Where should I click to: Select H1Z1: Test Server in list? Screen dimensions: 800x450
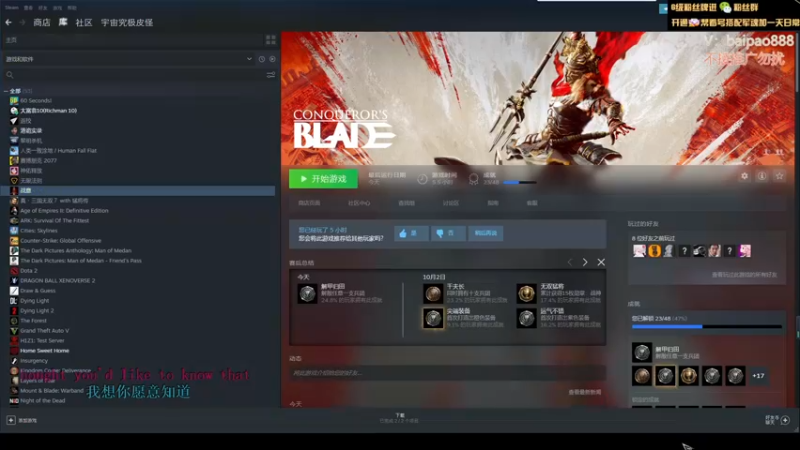[x=42, y=340]
